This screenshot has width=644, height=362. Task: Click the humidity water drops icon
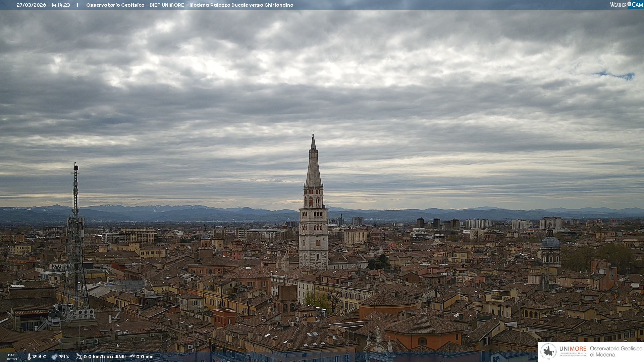[x=54, y=357]
